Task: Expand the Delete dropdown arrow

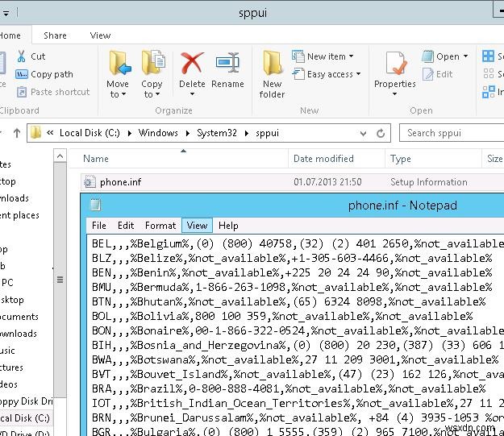Action: 192,94
